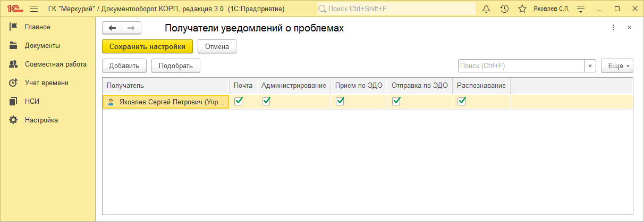This screenshot has width=644, height=222.
Task: Clear the list search with X icon
Action: 590,65
